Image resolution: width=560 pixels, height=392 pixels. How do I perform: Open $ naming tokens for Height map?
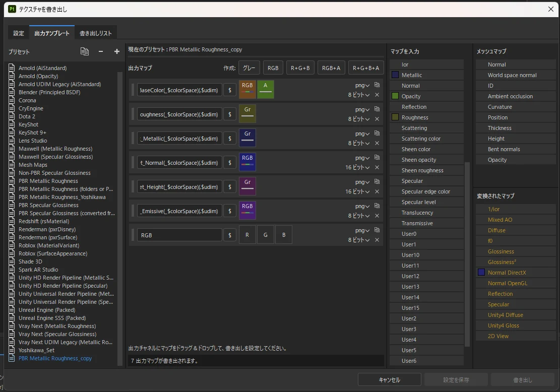(230, 187)
